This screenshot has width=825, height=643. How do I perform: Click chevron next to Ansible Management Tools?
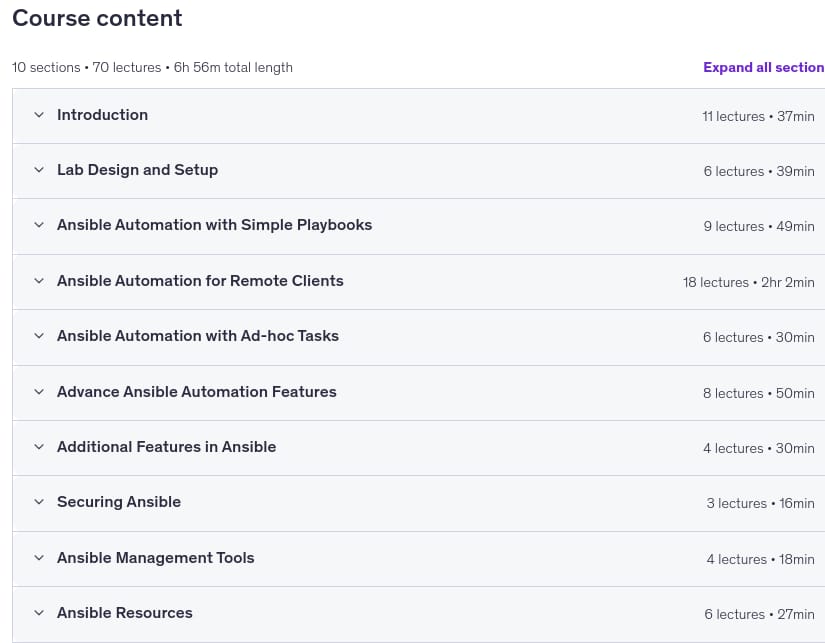coord(39,558)
